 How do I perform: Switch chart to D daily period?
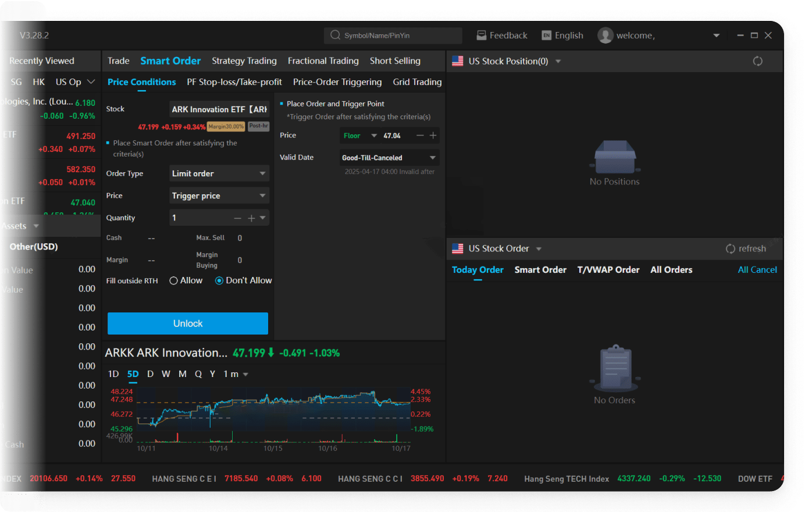(150, 374)
